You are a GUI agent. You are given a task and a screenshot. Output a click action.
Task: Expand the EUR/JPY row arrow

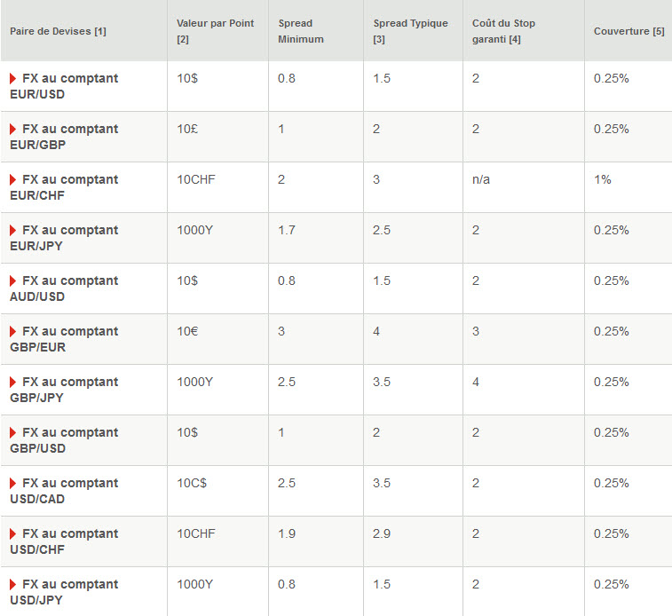coord(13,231)
